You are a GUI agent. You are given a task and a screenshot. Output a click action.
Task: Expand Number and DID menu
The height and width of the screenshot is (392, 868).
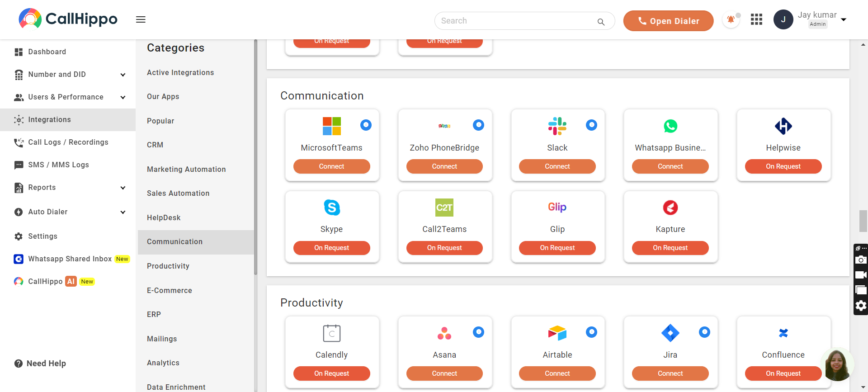point(123,75)
